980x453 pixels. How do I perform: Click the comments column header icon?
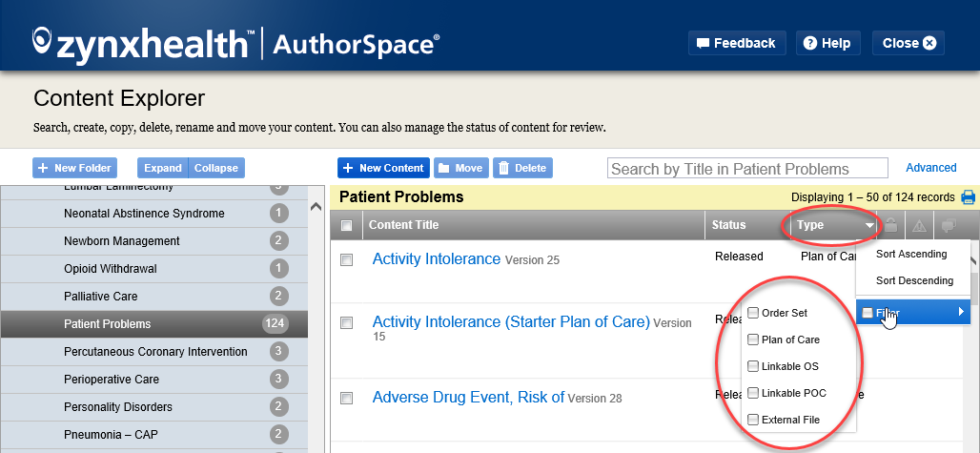coord(949,225)
